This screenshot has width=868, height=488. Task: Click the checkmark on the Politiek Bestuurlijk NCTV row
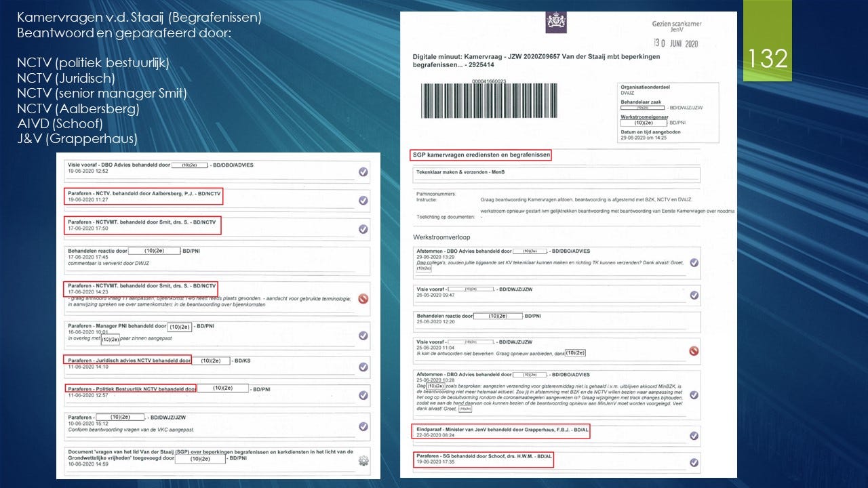363,395
